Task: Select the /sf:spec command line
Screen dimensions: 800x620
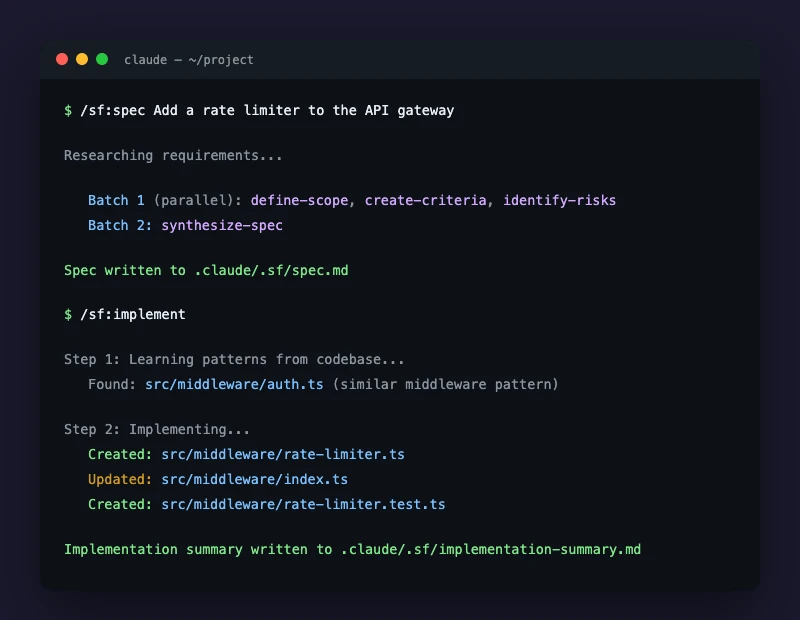Action: click(260, 110)
